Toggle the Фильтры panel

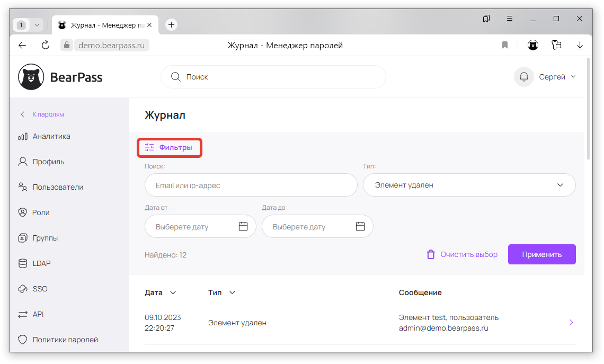[x=170, y=147]
